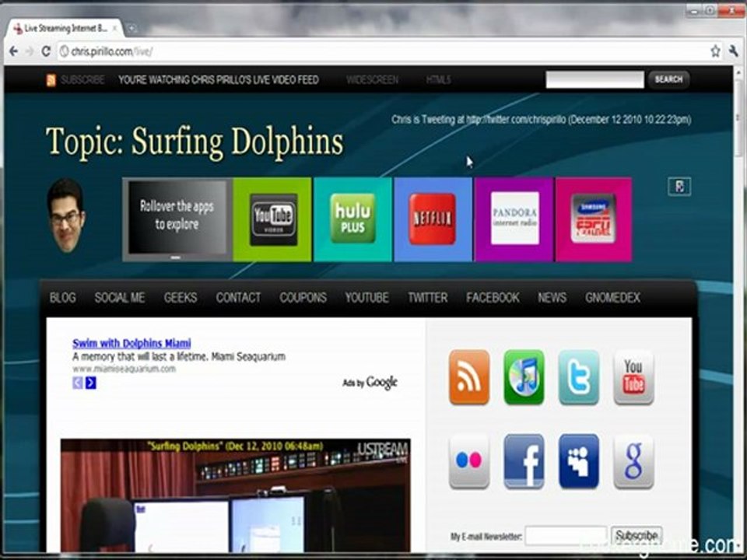Open Chrome wrench settings menu
Viewport: 747px width, 560px height.
coord(734,51)
